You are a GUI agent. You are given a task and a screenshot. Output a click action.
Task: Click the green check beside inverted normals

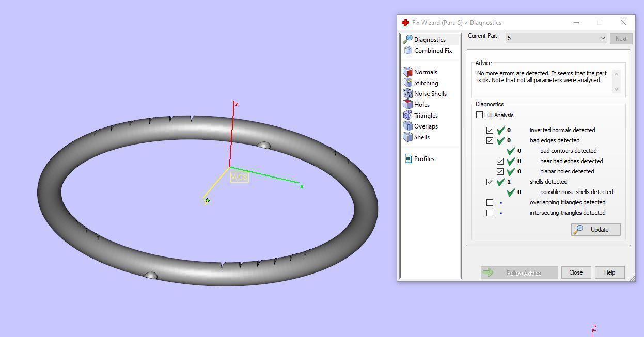point(500,130)
